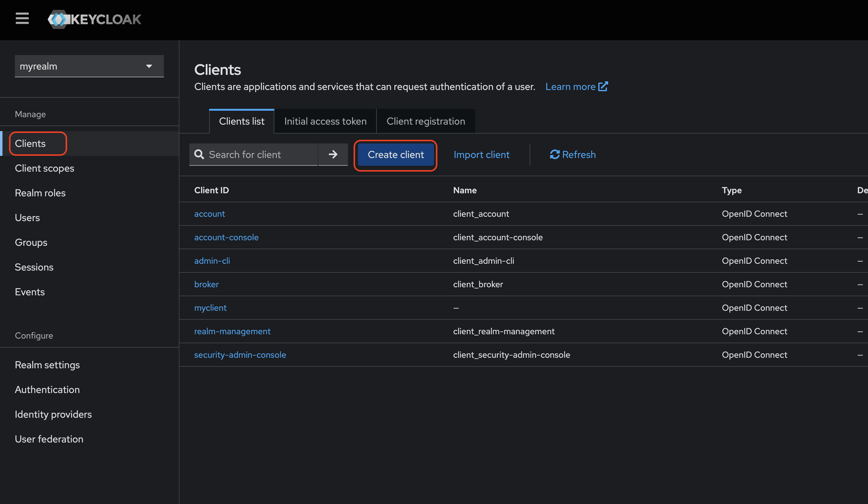
Task: Open Identity providers page
Action: point(90,415)
